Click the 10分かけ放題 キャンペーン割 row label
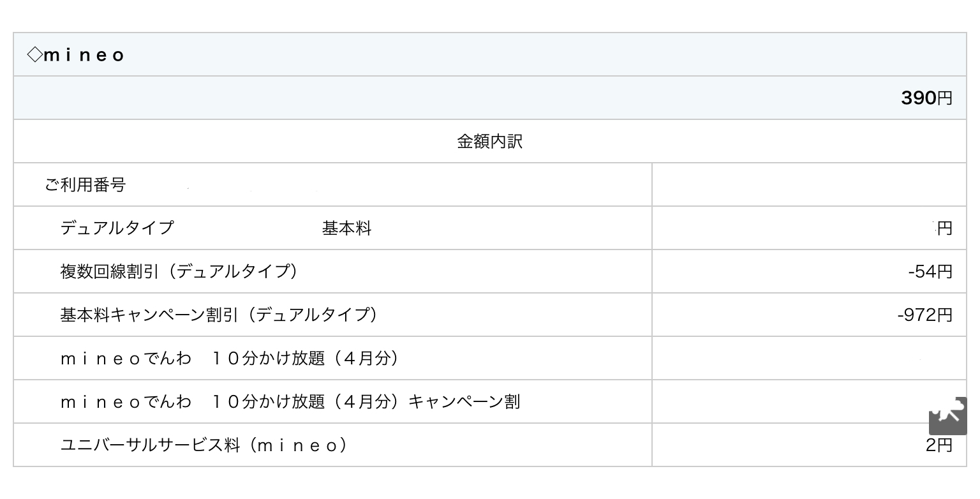 click(290, 402)
